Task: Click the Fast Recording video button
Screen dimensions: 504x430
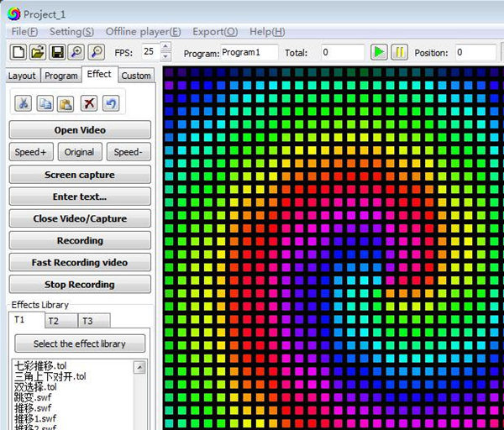Action: (x=80, y=262)
